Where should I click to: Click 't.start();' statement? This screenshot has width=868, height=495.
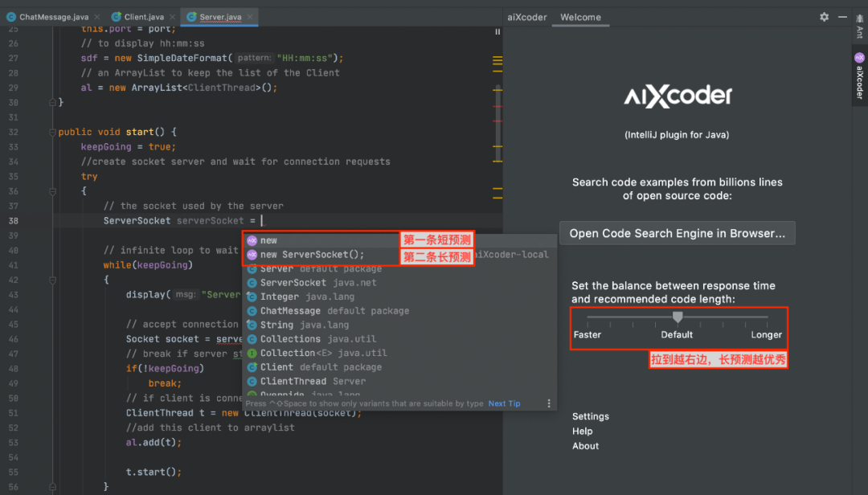point(154,472)
